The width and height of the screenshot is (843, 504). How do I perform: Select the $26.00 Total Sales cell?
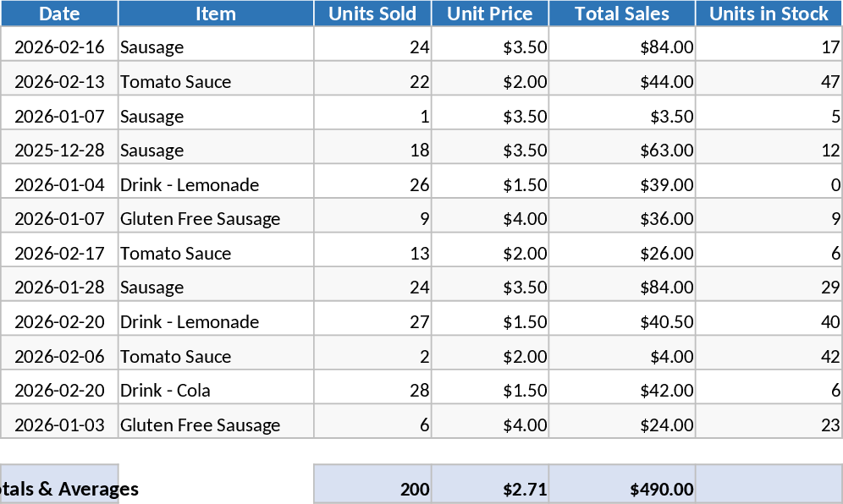coord(622,254)
